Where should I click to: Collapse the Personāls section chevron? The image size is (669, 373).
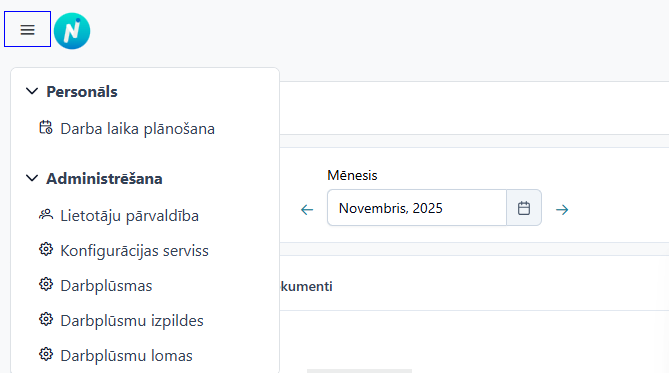click(x=32, y=91)
